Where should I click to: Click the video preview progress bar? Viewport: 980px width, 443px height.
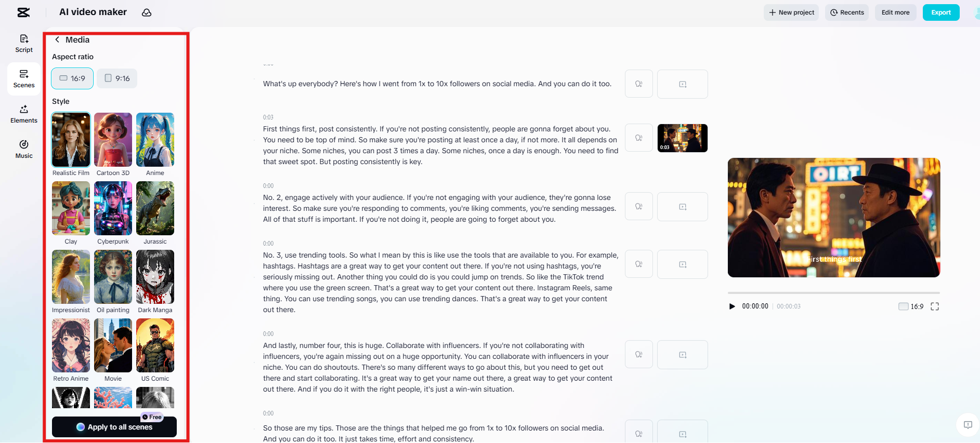click(x=833, y=293)
